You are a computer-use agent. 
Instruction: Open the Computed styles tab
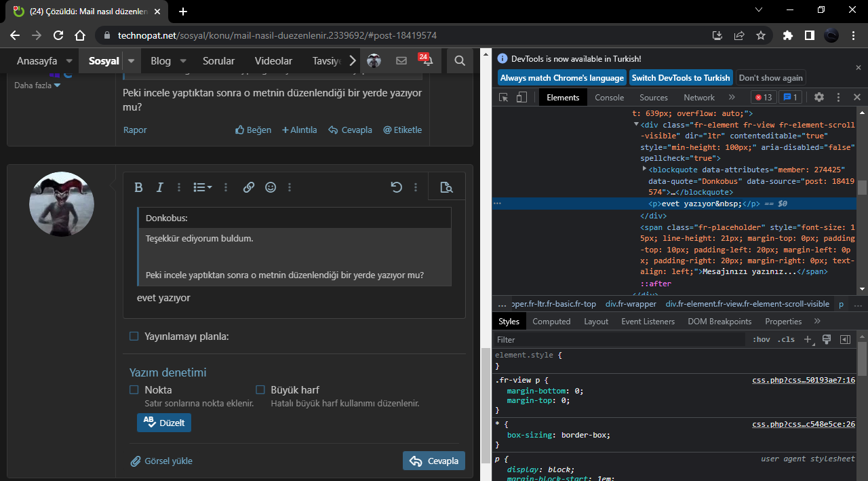[x=551, y=321]
